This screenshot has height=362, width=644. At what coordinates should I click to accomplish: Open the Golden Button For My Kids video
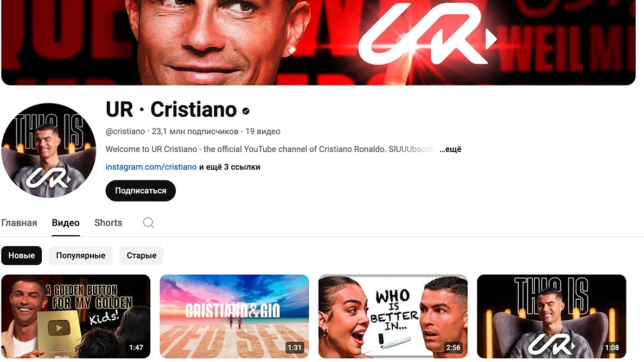(x=75, y=316)
